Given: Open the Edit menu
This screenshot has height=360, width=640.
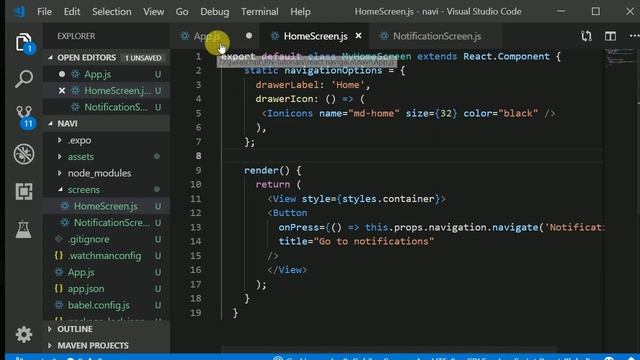Looking at the screenshot, I should coord(72,12).
